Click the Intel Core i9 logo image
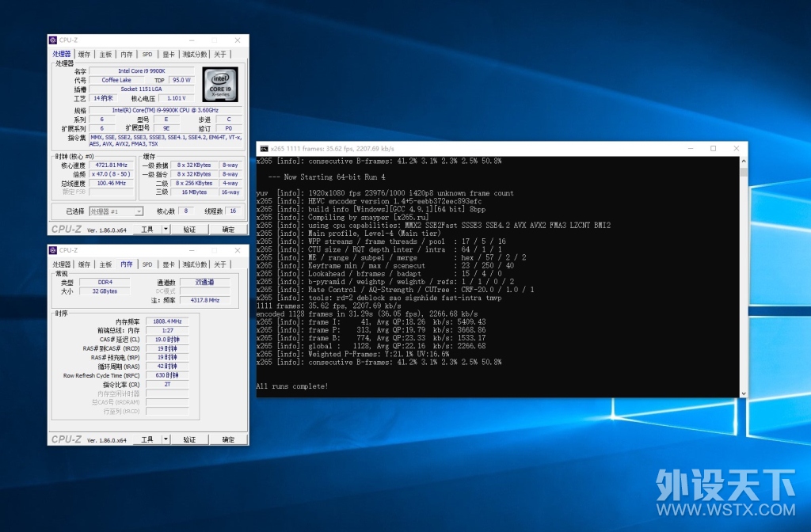 [x=220, y=84]
